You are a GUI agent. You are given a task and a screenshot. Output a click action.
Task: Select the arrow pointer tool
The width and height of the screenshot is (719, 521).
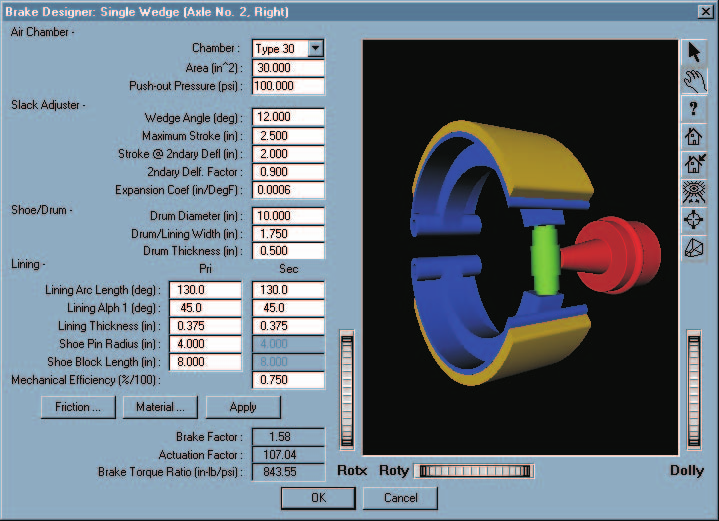point(694,53)
